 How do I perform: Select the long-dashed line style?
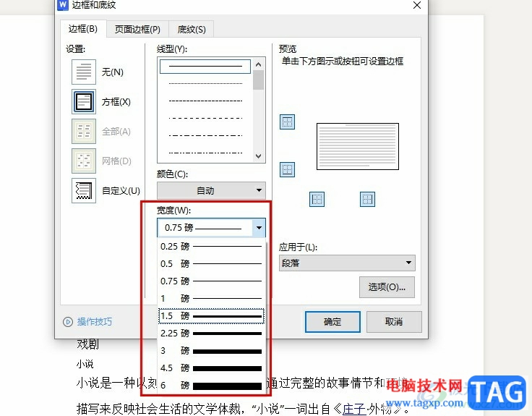[205, 118]
